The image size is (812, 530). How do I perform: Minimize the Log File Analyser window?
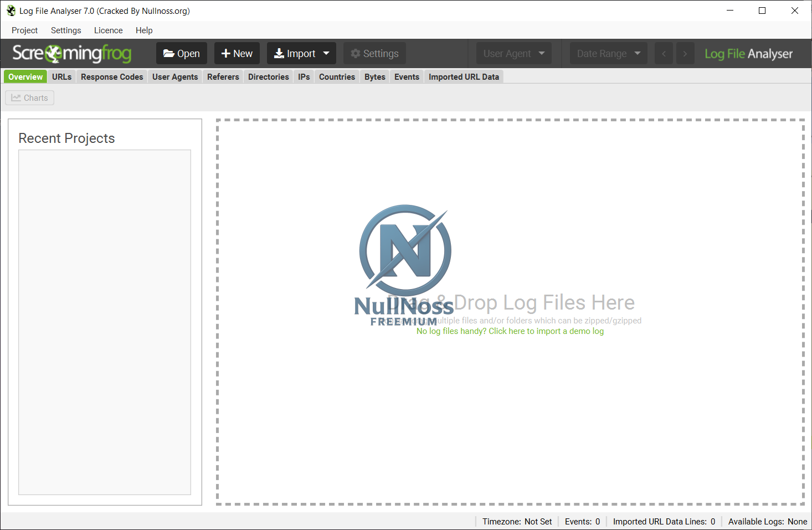[x=730, y=11]
